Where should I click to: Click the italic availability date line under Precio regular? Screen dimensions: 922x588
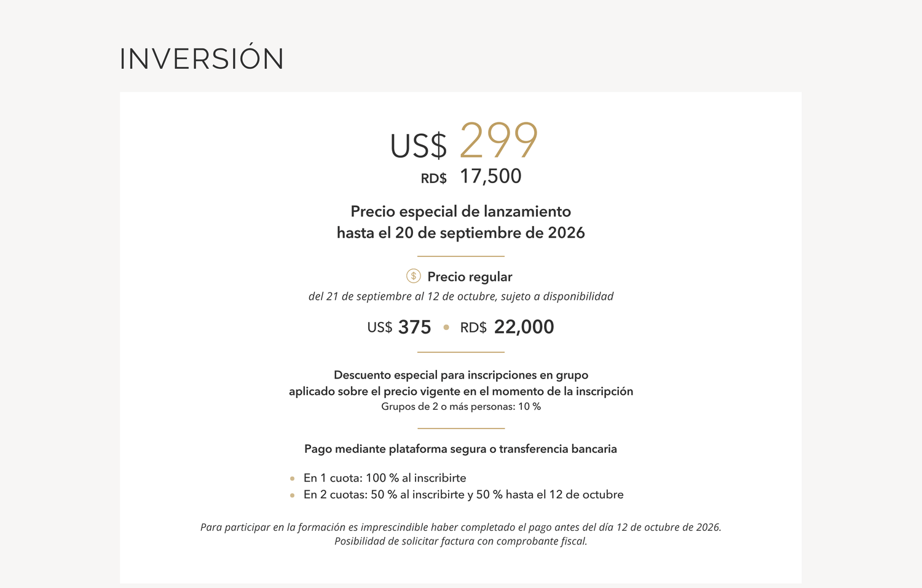461,296
